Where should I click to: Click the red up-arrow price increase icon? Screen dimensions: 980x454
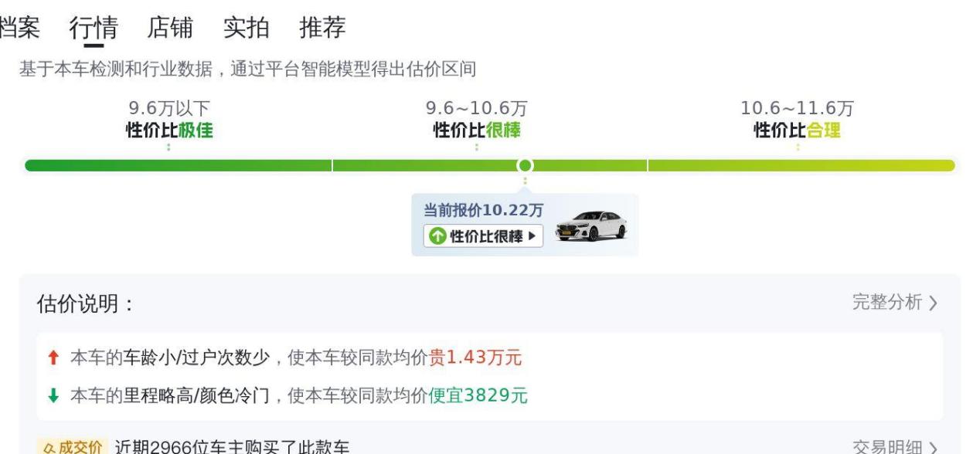tap(53, 357)
